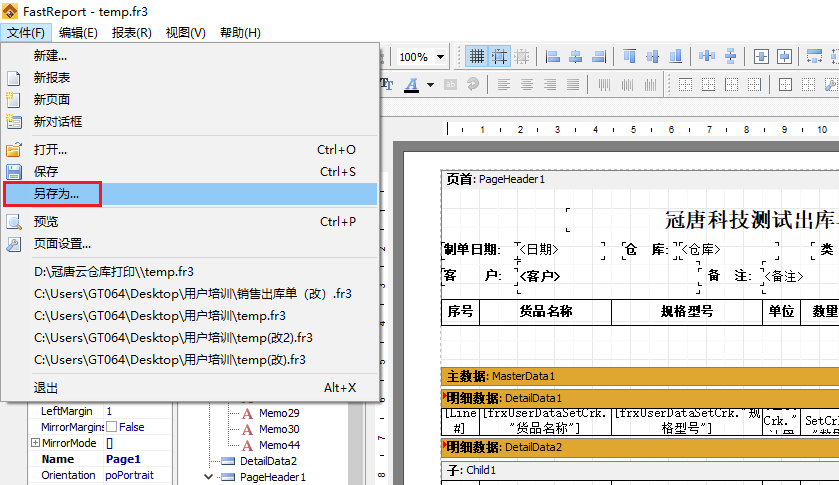The image size is (839, 485).
Task: Open the 视图(V) menu
Action: pos(186,33)
